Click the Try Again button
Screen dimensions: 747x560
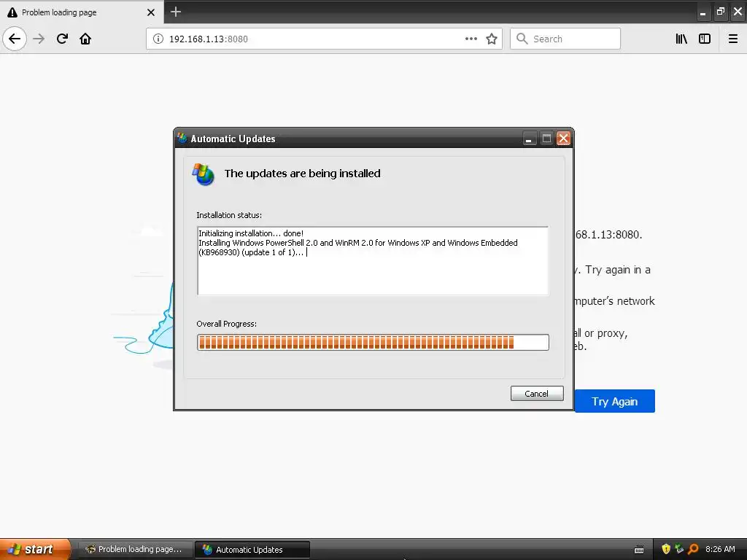pos(614,402)
